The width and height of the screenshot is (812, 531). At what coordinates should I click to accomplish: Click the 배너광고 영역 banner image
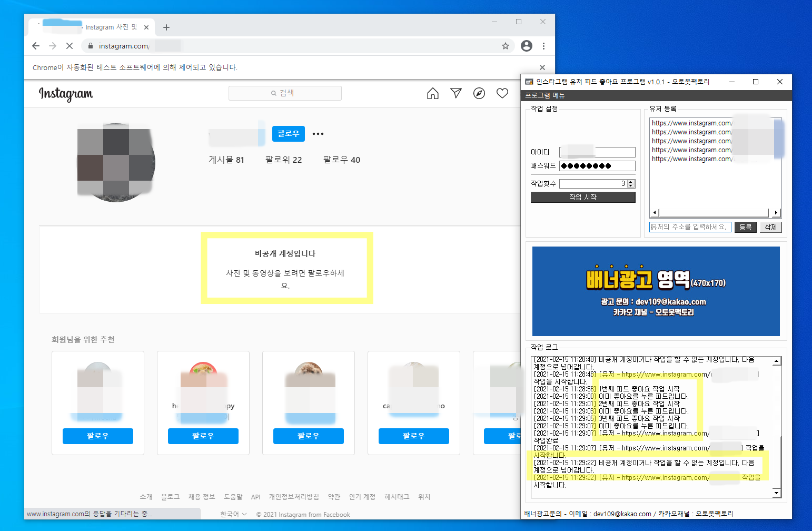point(656,291)
